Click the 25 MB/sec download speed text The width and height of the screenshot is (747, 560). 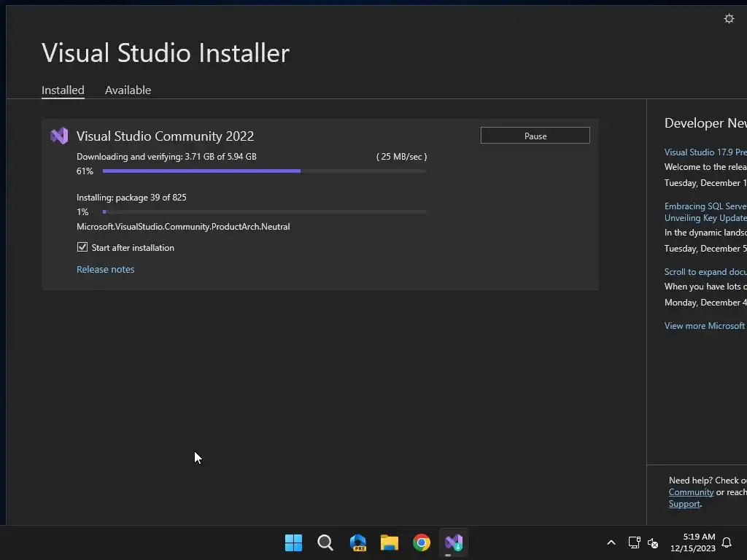coord(402,157)
